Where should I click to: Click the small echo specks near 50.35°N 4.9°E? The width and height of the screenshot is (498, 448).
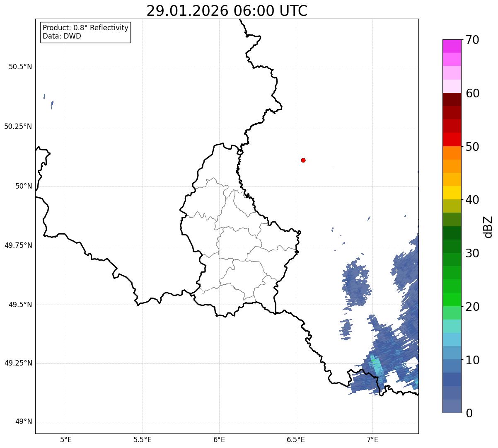pyautogui.click(x=49, y=102)
